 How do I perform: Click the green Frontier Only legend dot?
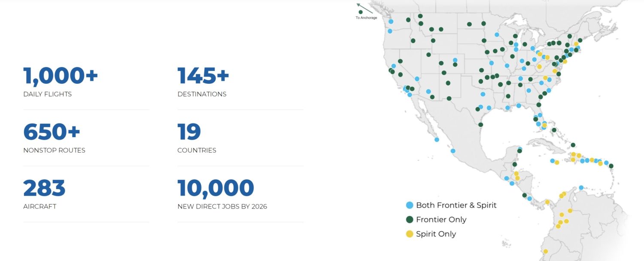pyautogui.click(x=410, y=220)
